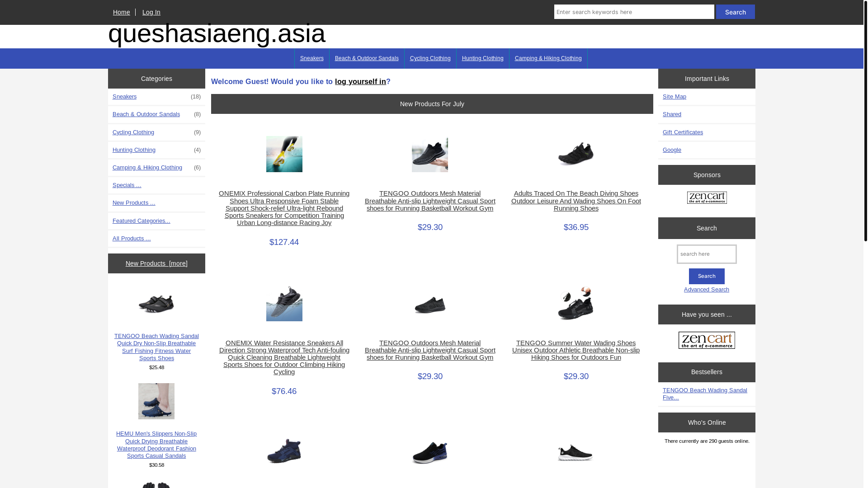Screen dimensions: 868x488
Task: Open the Hunting Clothing navigation tab
Action: pos(483,58)
